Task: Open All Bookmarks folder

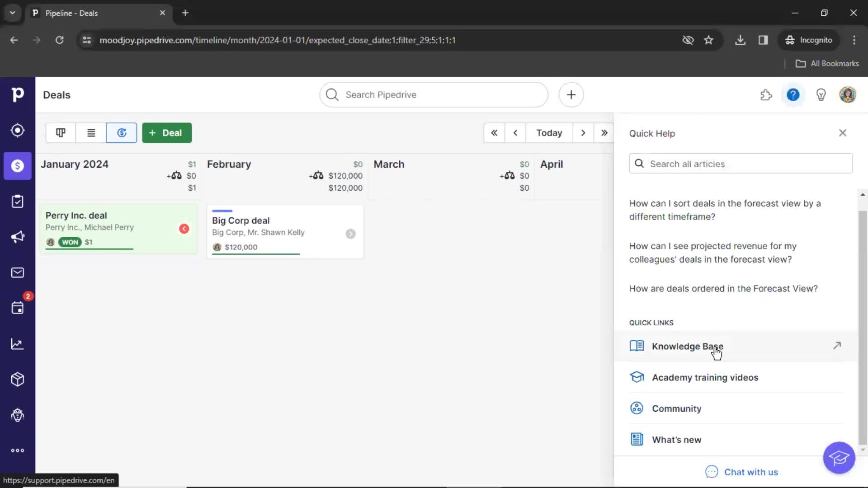Action: coord(827,64)
